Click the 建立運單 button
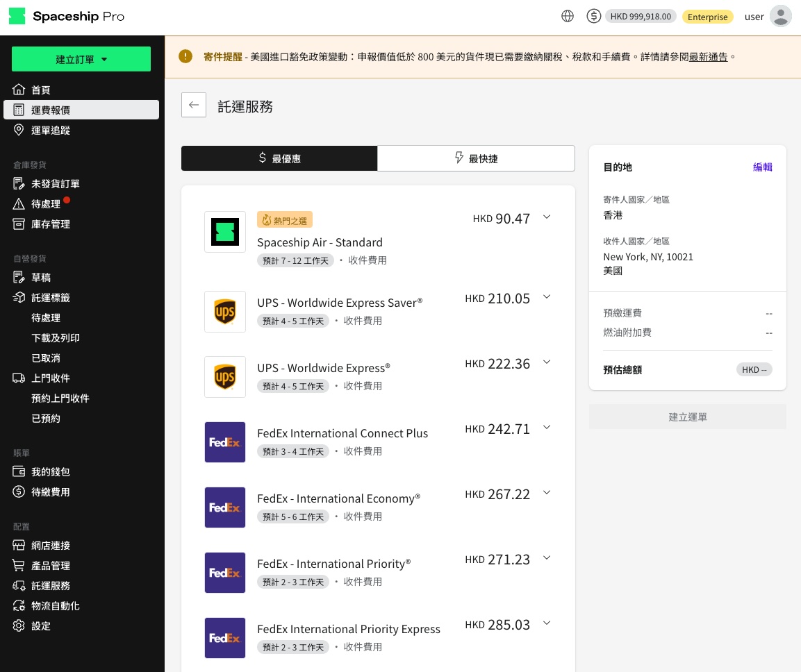Image resolution: width=801 pixels, height=672 pixels. [688, 417]
